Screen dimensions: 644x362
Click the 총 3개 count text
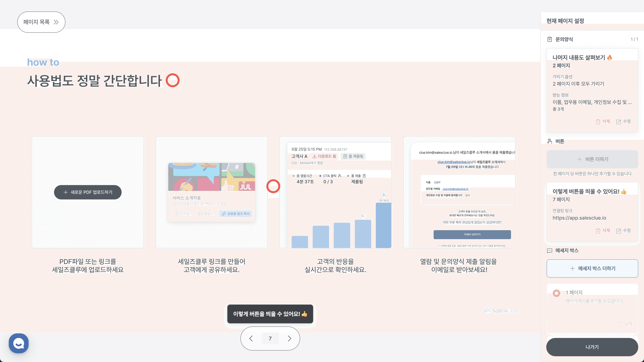(558, 109)
